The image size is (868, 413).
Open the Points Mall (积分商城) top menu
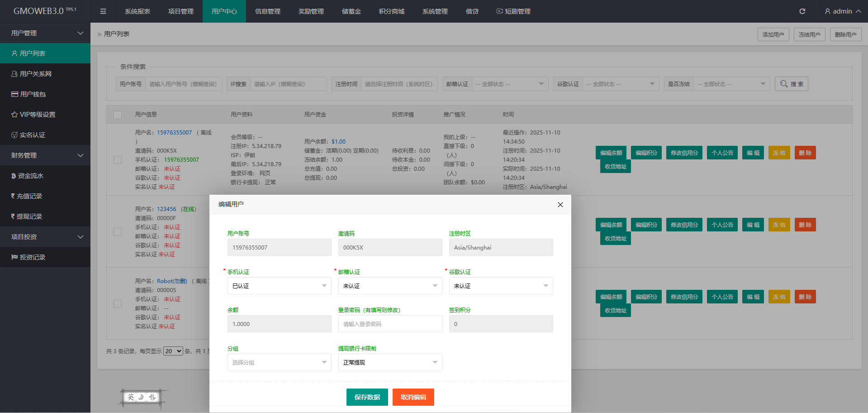click(x=392, y=11)
